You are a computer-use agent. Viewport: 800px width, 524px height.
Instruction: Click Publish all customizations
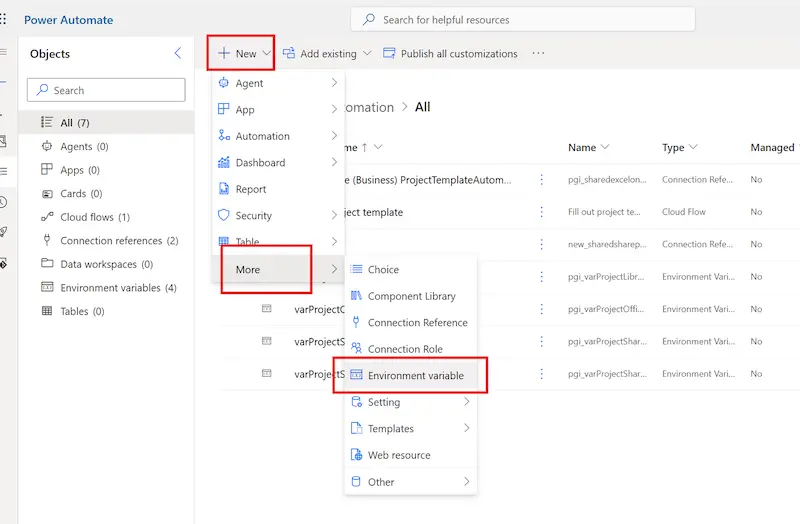(x=450, y=54)
